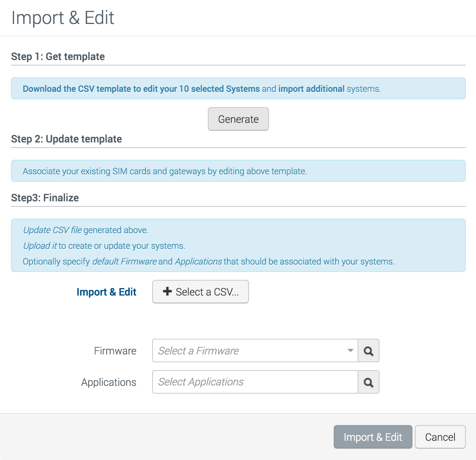476x460 pixels.
Task: Click the Step 1: Get template heading
Action: coord(58,57)
